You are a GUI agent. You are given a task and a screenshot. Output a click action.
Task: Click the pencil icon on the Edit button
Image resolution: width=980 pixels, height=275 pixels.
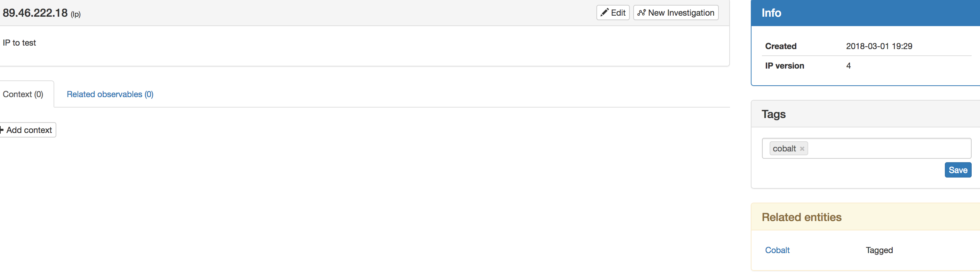pos(604,12)
